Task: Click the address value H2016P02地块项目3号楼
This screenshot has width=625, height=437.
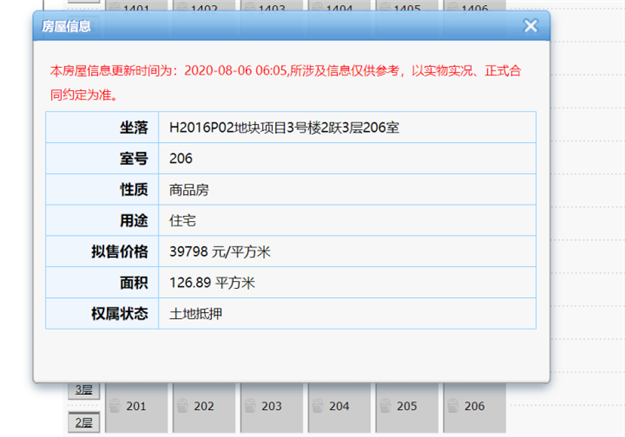Action: pyautogui.click(x=284, y=128)
